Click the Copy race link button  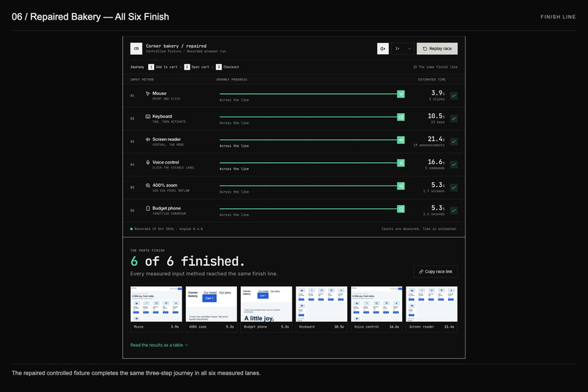pos(436,272)
